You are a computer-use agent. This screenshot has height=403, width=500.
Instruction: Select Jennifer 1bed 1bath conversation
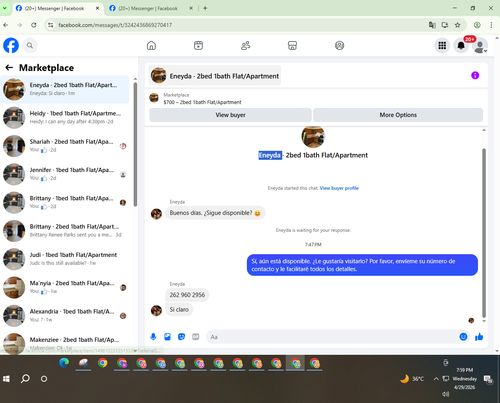tap(65, 174)
